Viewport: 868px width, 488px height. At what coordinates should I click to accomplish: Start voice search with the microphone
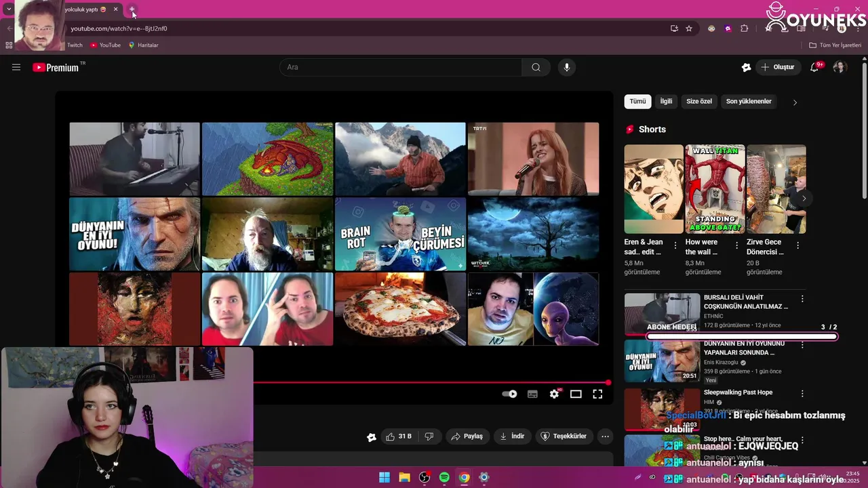567,67
